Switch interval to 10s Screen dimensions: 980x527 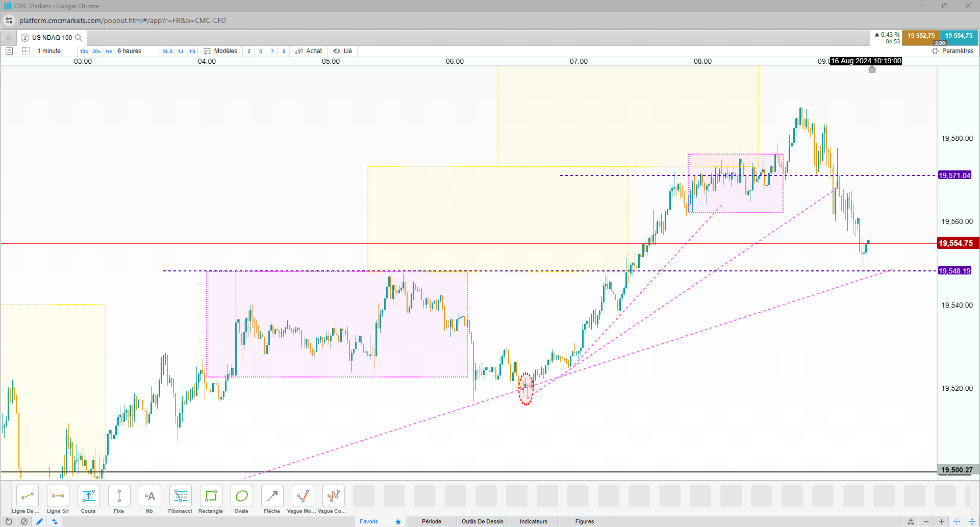pyautogui.click(x=84, y=51)
